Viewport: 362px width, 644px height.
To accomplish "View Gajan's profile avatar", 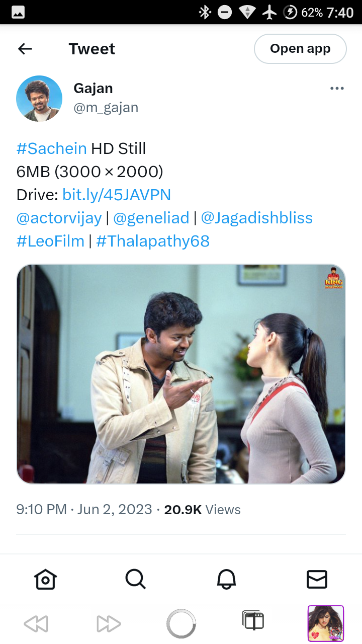I will click(x=39, y=99).
